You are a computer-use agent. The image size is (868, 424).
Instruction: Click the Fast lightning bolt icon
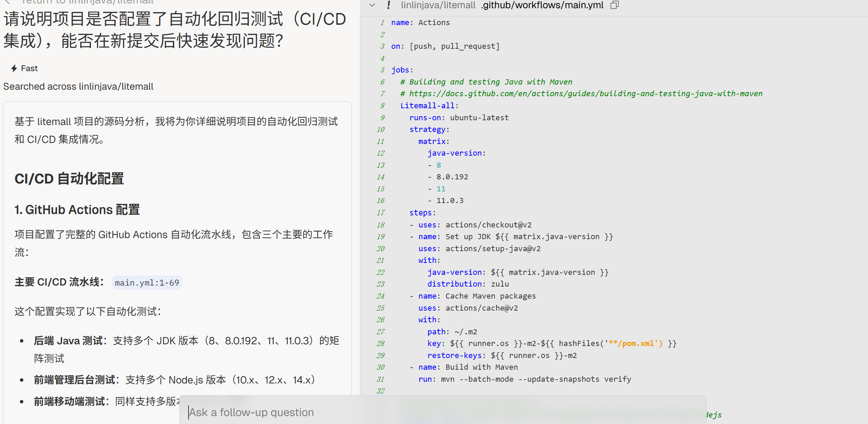coord(14,68)
